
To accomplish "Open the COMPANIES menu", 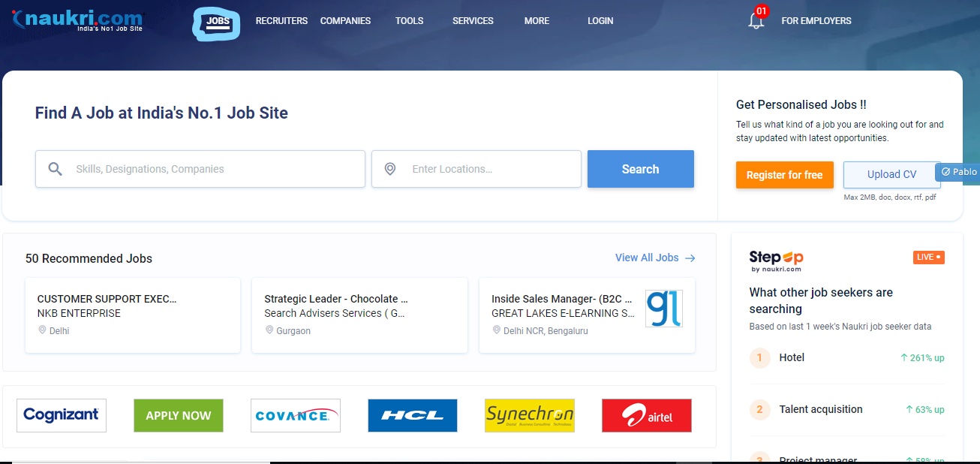I will (345, 21).
